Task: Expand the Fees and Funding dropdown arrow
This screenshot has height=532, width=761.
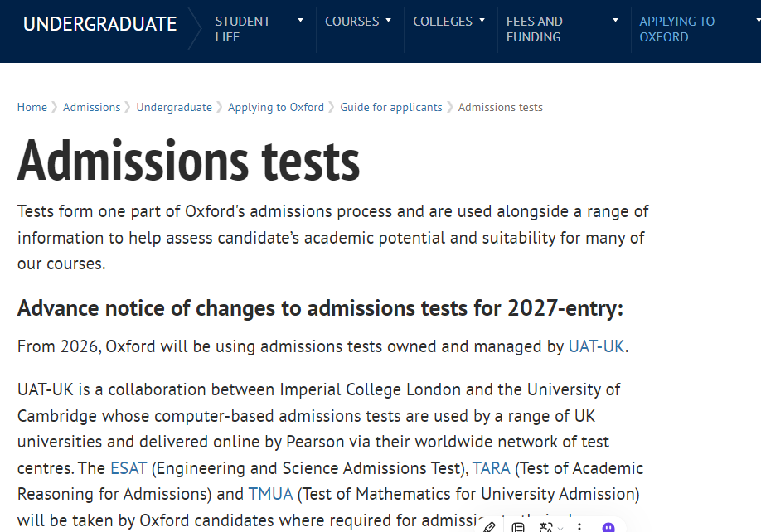Action: click(x=615, y=21)
